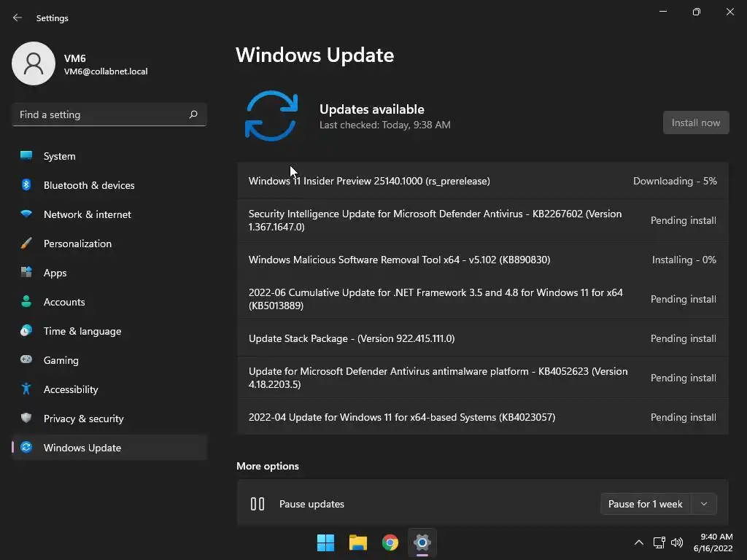Select 2022-04 Update KB4023057 row
Viewport: 747px width, 560px height.
(x=483, y=417)
